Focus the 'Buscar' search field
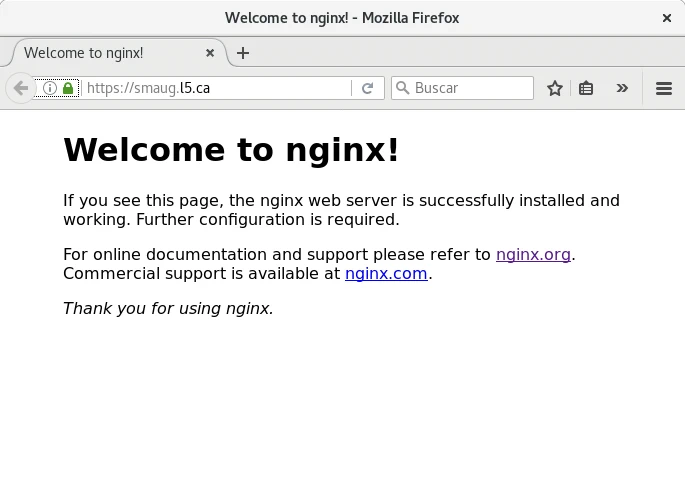Viewport: 685px width, 480px height. coord(470,88)
